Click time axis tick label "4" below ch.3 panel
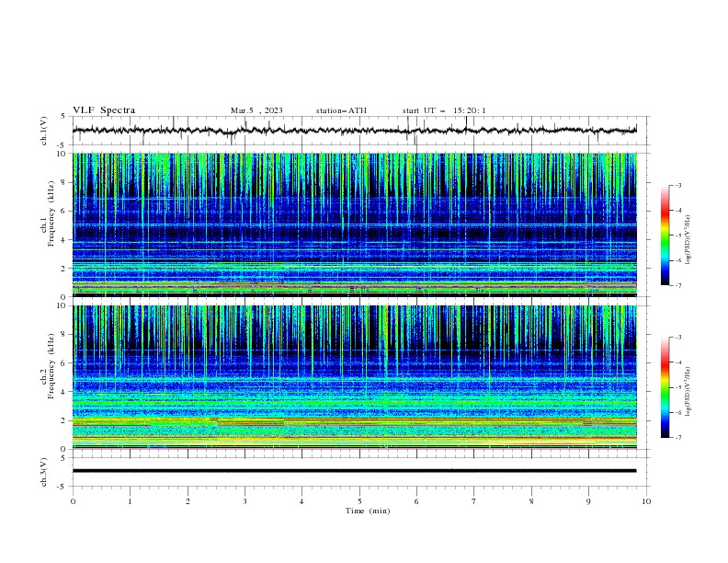Viewport: 728px width, 563px height. tap(301, 501)
